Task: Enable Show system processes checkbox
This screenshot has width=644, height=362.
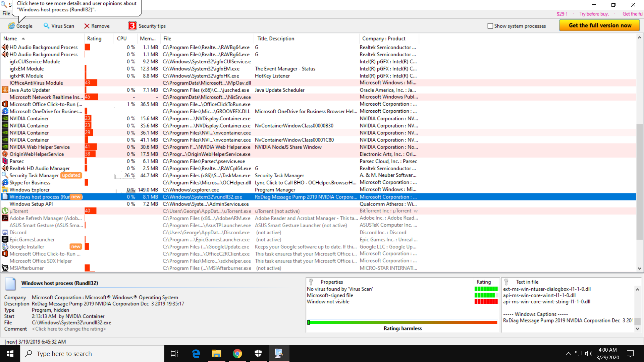Action: tap(490, 26)
